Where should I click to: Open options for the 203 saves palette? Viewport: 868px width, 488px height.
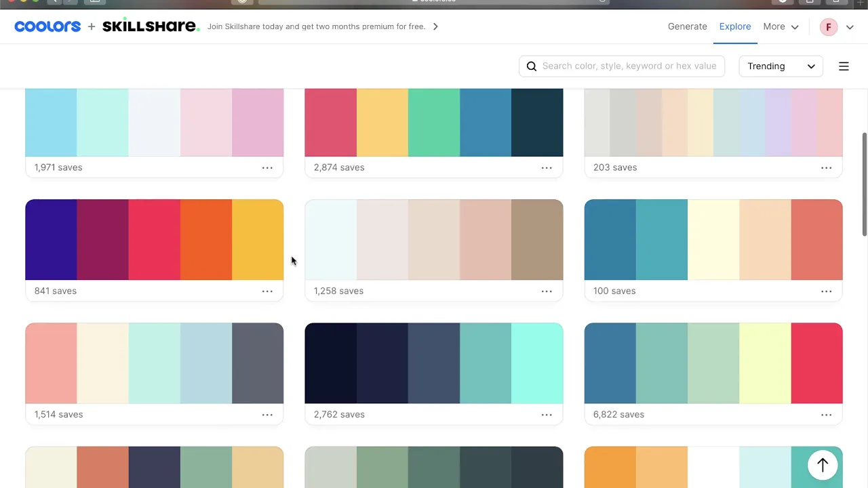826,167
